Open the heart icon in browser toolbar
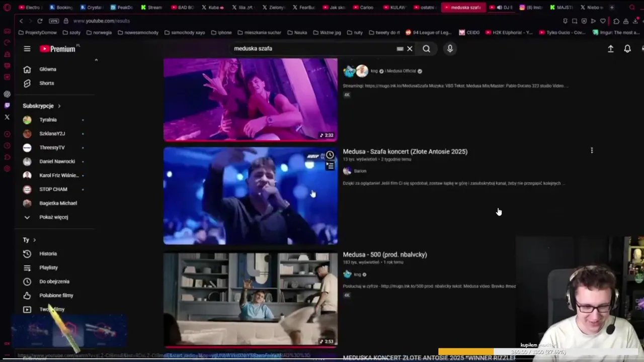 603,21
